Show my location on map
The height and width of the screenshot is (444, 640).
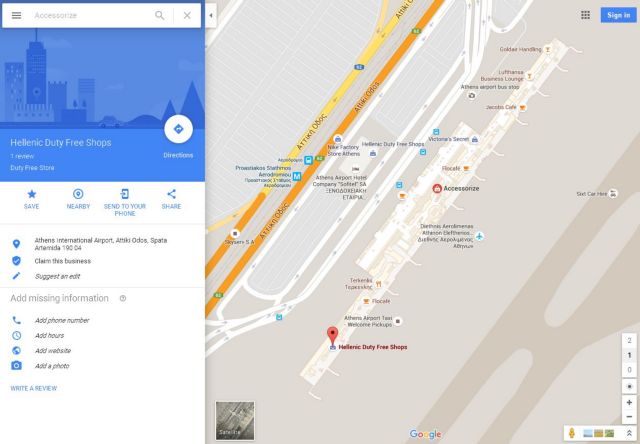(x=629, y=386)
